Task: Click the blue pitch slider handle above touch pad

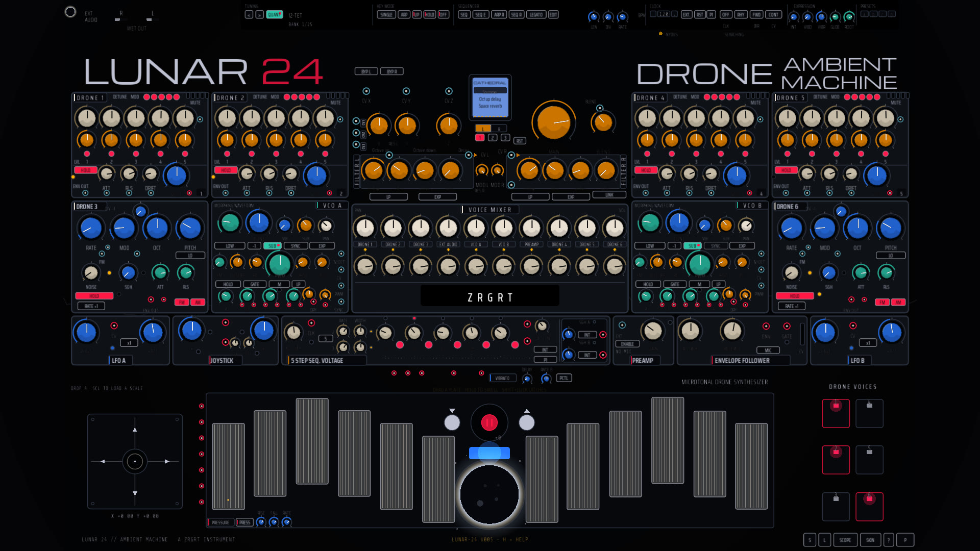Action: click(489, 453)
